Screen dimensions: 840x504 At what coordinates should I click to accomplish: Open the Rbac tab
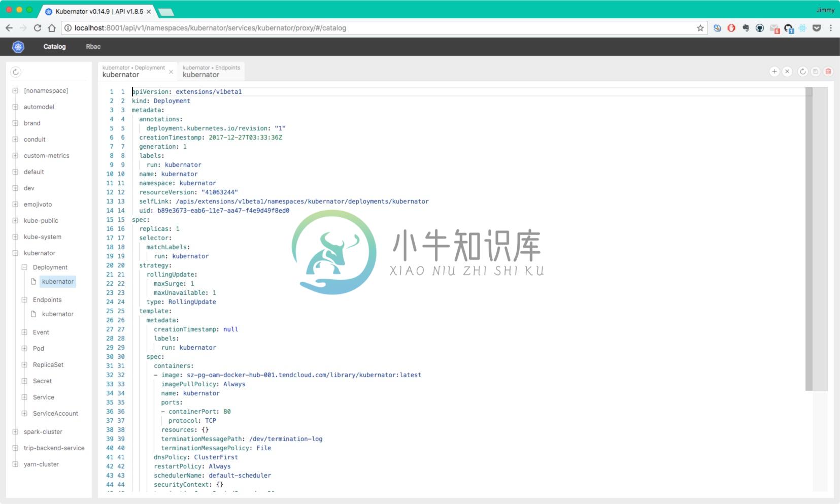[93, 47]
